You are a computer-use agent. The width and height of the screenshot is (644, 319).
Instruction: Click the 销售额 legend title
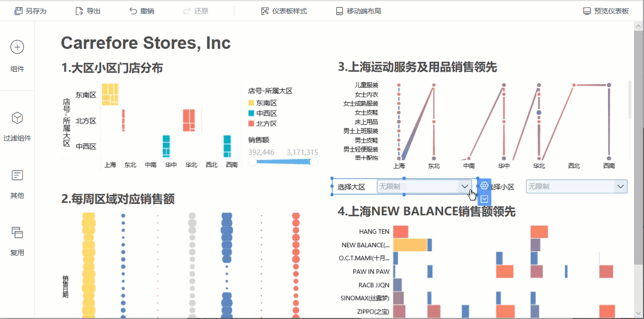point(258,140)
